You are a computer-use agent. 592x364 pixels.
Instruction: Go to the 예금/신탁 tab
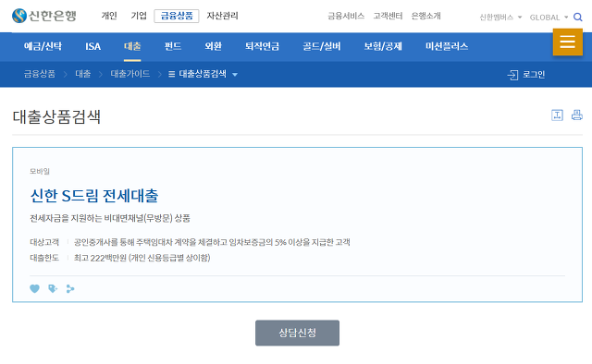(x=43, y=46)
